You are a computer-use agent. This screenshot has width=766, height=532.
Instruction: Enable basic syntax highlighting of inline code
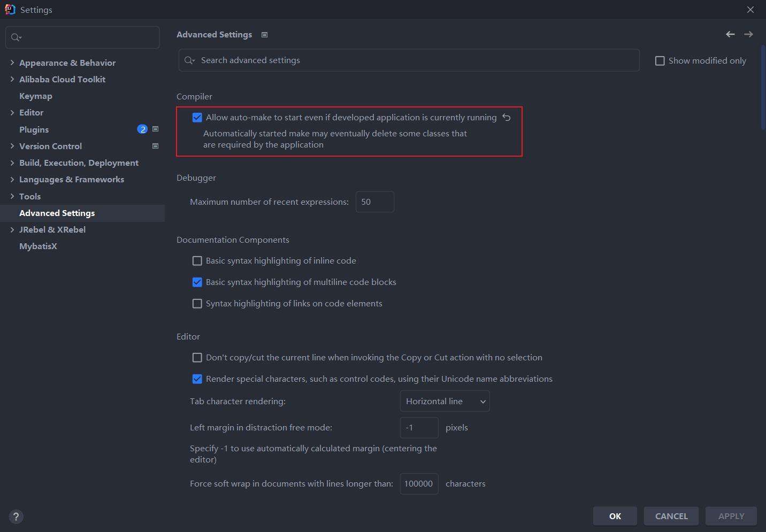(197, 260)
